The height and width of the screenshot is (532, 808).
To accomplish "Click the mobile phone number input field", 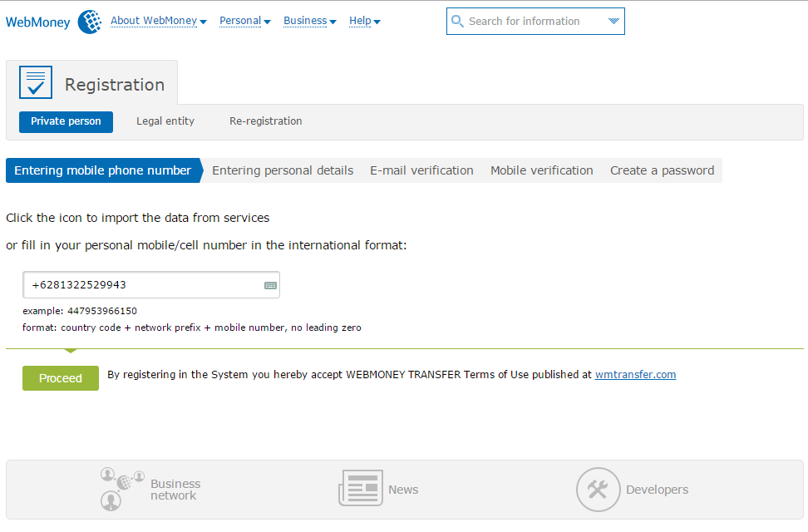I will tap(141, 285).
